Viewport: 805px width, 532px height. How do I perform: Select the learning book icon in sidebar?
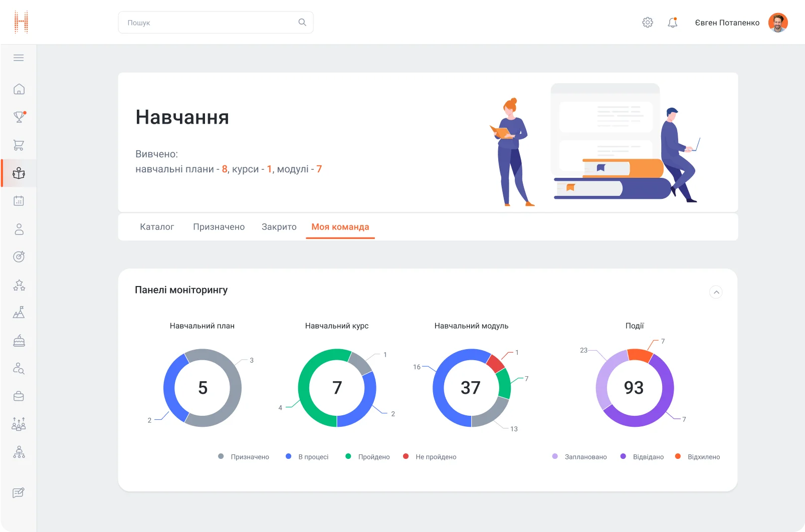(x=19, y=173)
